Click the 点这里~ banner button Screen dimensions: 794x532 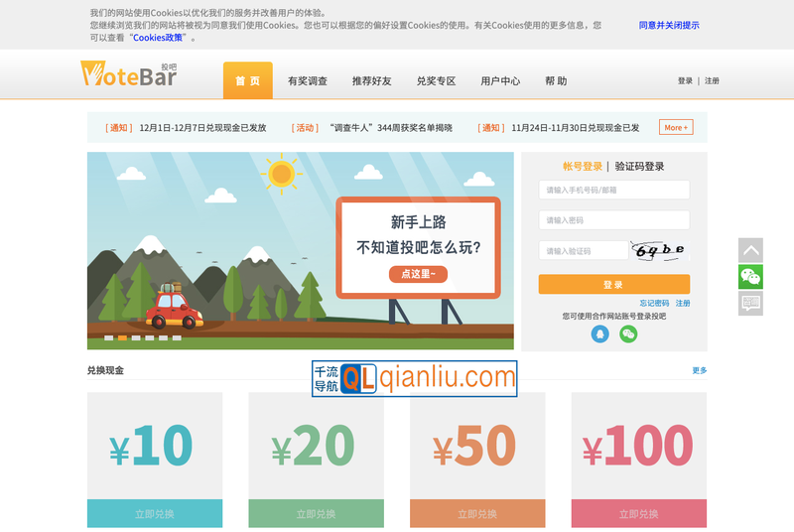[418, 274]
